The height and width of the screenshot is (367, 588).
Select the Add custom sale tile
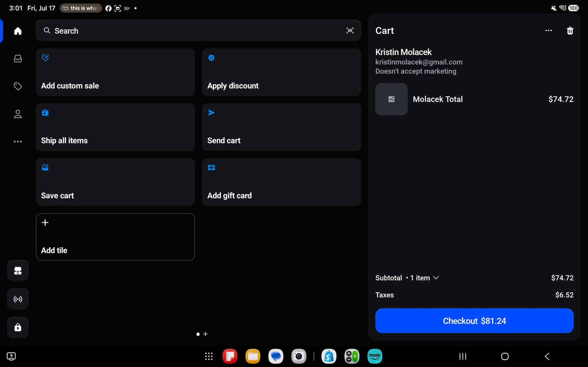[x=115, y=72]
